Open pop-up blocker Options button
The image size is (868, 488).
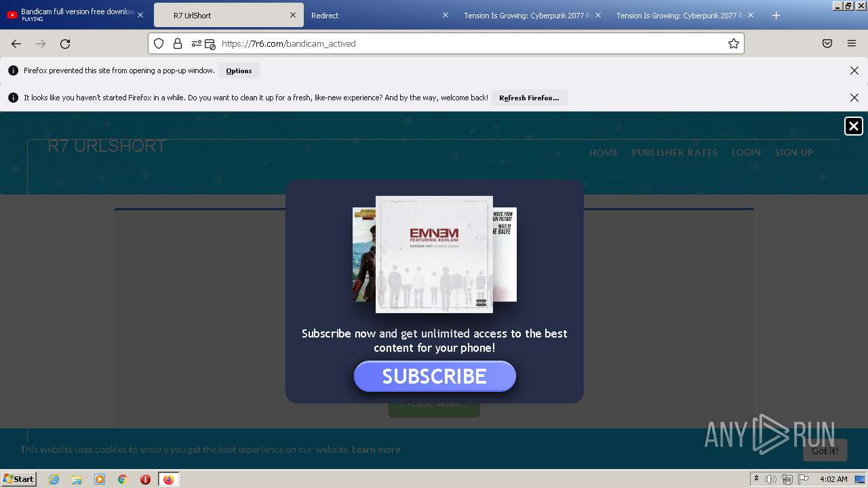[x=239, y=70]
